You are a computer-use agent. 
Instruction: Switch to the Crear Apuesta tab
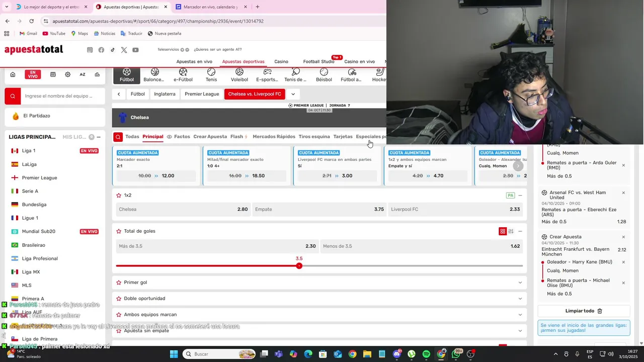click(x=210, y=137)
